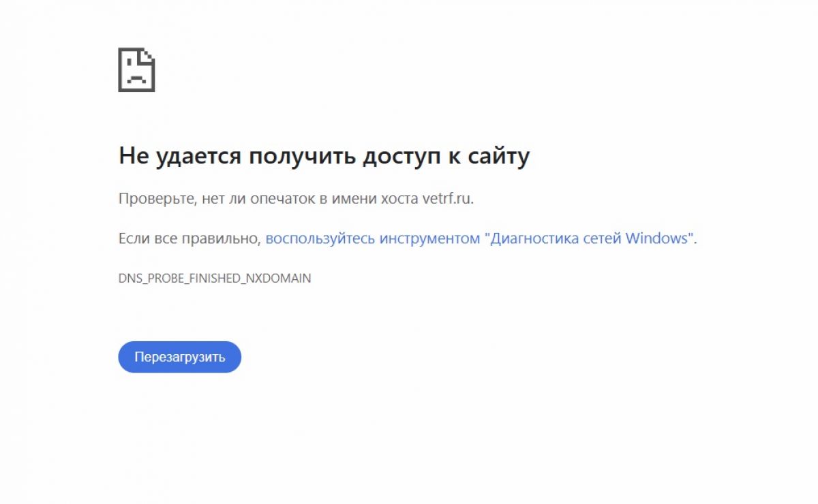The image size is (818, 504).
Task: Click the sad page error icon
Action: (137, 69)
